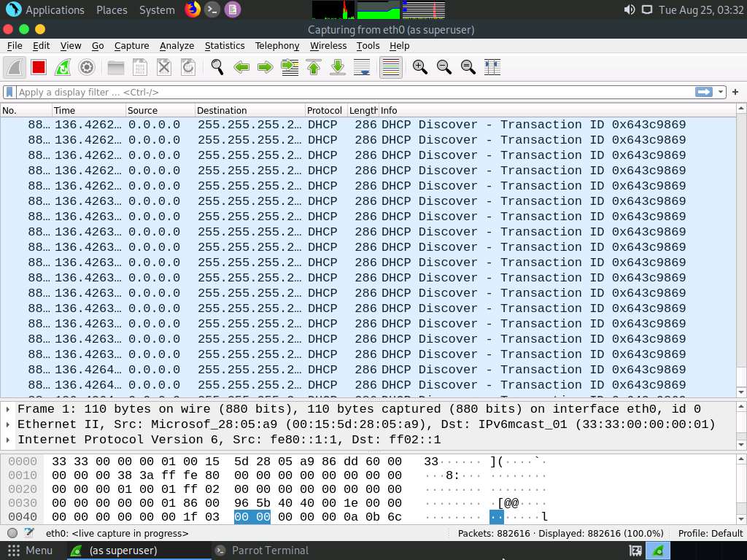Expand the Frame 1 details row
Viewport: 747px width, 560px height.
(8, 409)
